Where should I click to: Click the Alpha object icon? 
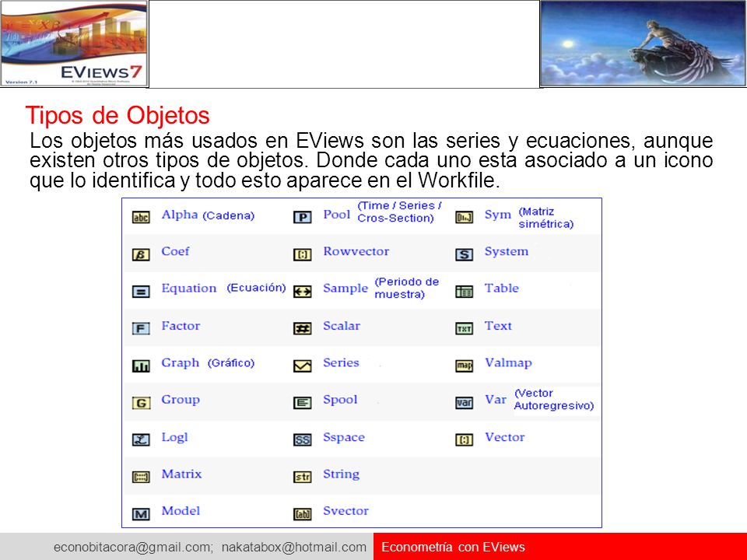coord(141,217)
